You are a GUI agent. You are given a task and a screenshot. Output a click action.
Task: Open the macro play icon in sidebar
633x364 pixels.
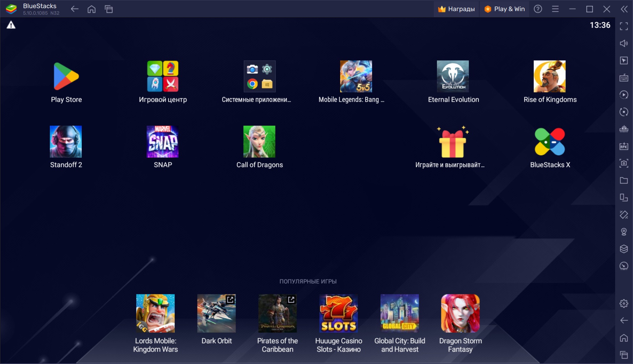click(x=624, y=95)
